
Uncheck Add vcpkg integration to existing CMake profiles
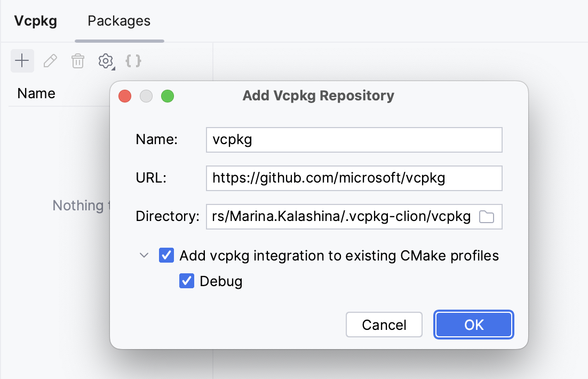166,255
